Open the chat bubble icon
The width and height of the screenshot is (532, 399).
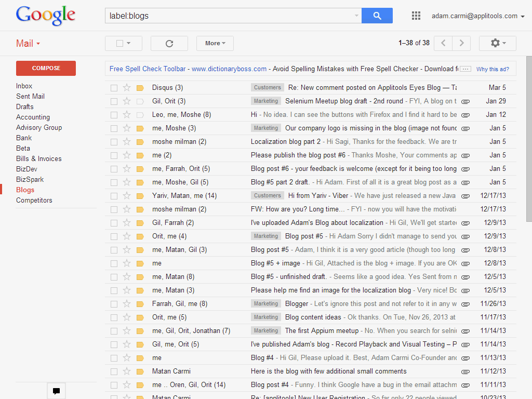point(56,391)
